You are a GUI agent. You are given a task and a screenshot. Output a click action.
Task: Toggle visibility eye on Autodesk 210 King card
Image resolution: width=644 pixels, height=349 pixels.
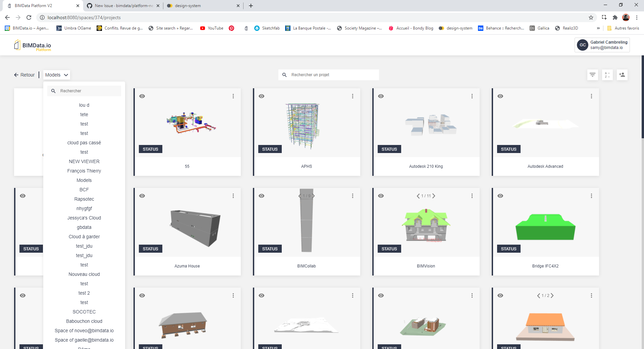coord(381,96)
